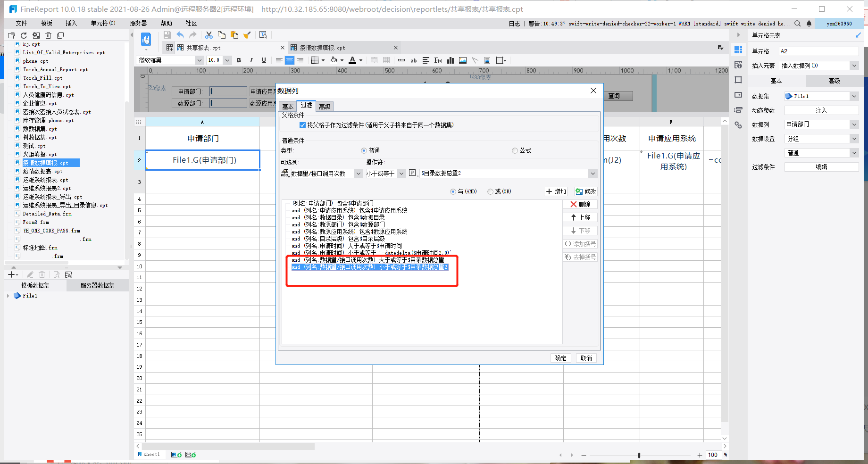Click 取消 to cancel the dialog
The height and width of the screenshot is (464, 868).
586,358
